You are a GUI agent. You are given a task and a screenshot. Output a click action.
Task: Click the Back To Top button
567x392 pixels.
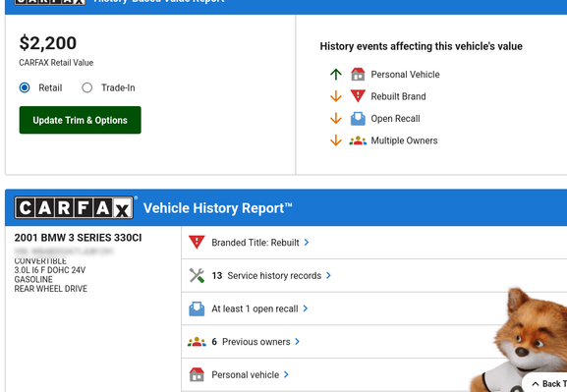pyautogui.click(x=546, y=384)
